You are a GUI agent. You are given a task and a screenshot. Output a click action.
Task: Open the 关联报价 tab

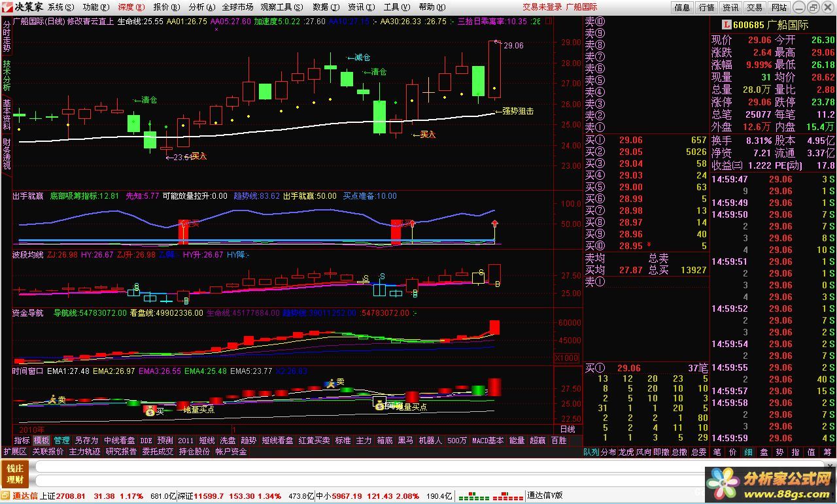pos(48,451)
